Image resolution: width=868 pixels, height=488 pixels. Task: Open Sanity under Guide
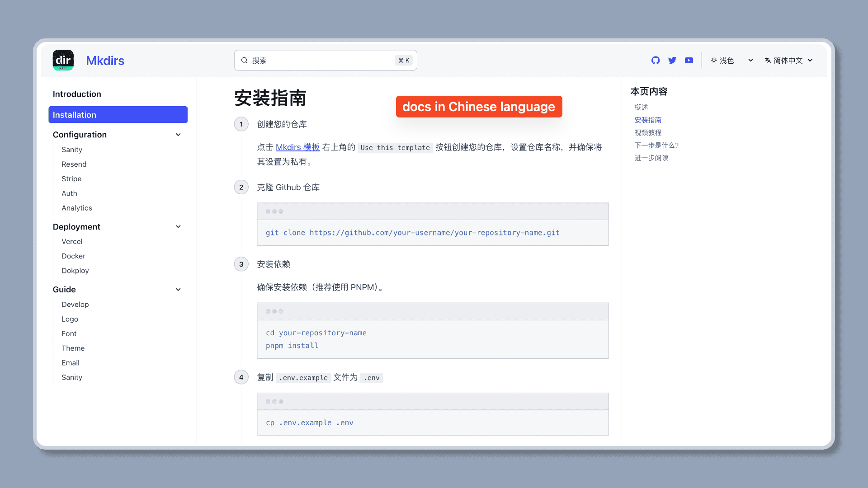coord(72,377)
